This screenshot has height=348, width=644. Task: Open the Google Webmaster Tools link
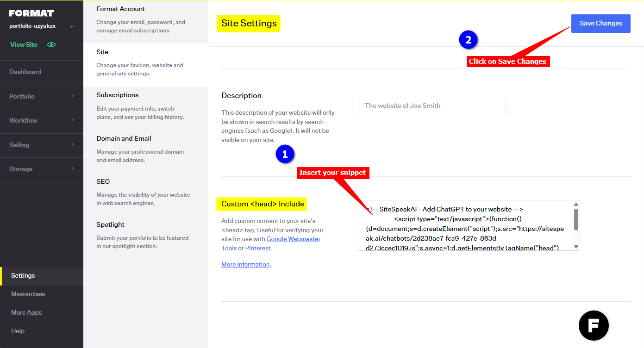pyautogui.click(x=294, y=239)
